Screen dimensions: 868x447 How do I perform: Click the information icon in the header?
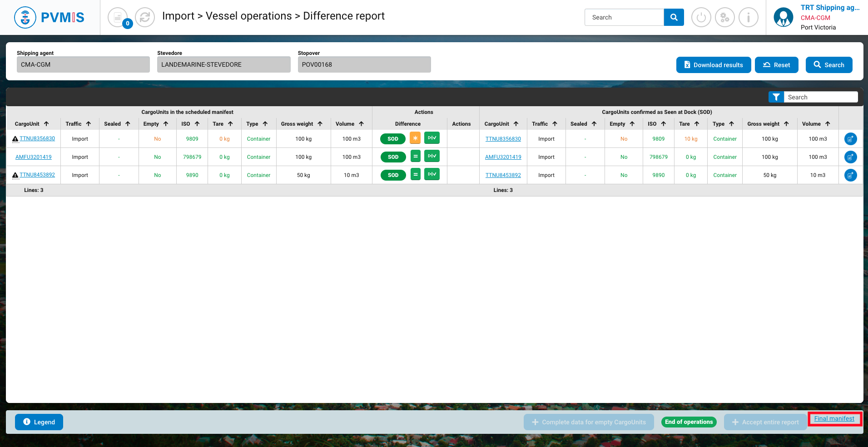pos(748,18)
